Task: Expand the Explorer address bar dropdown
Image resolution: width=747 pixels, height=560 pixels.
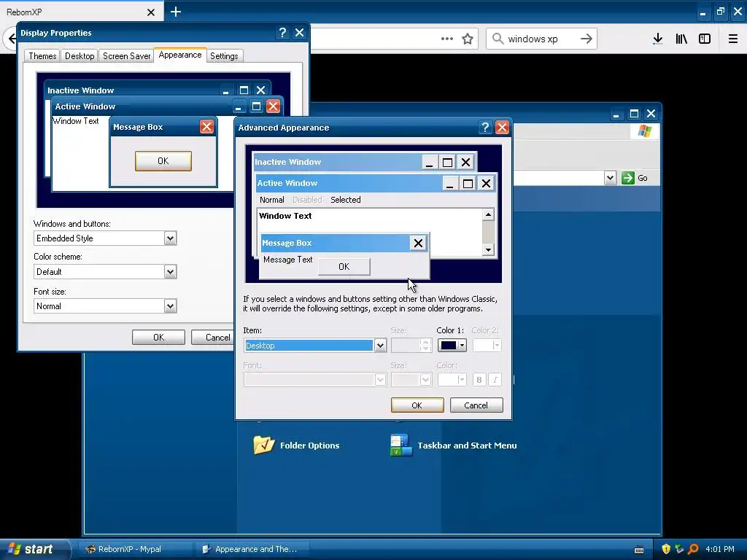Action: tap(610, 178)
